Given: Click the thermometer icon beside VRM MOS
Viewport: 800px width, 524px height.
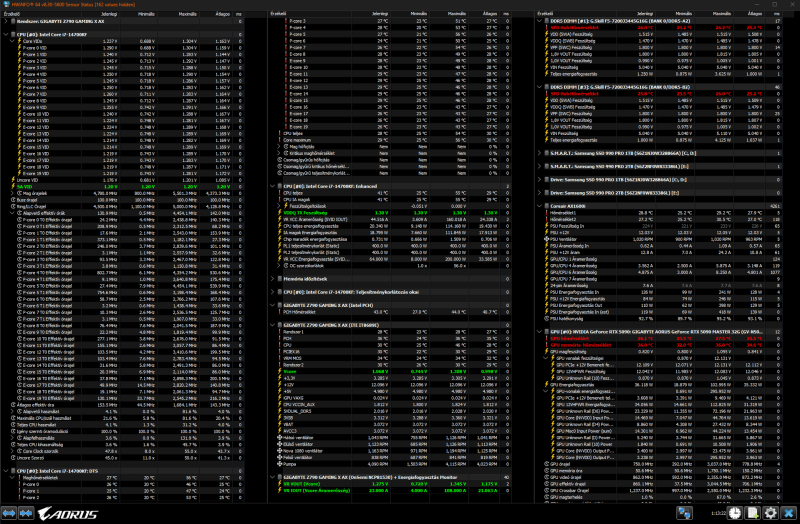Looking at the screenshot, I should click(280, 358).
